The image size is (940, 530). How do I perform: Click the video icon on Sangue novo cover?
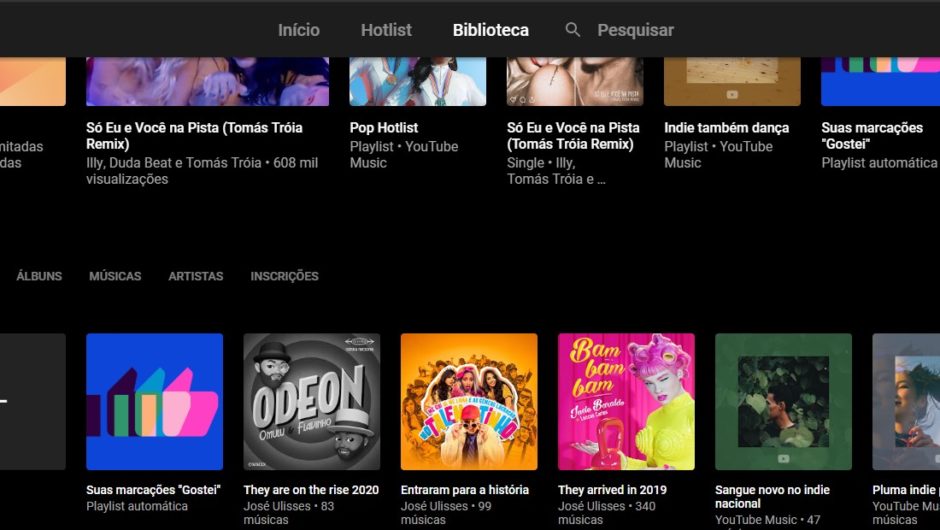coord(784,459)
